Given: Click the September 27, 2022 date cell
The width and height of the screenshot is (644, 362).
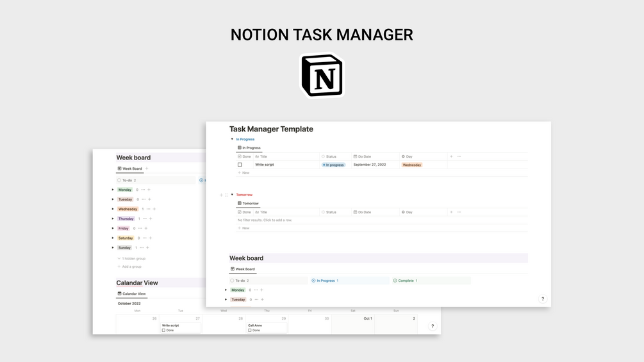Looking at the screenshot, I should pos(370,165).
